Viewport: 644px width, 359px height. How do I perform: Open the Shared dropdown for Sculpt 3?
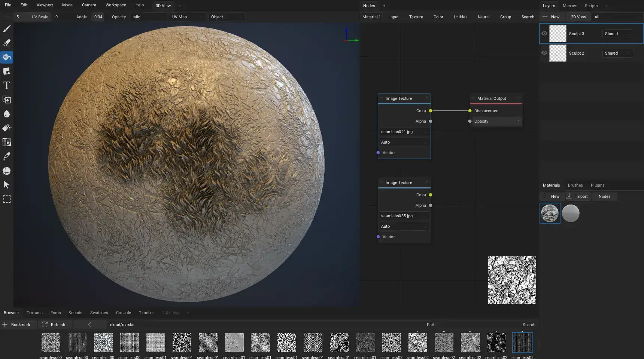[617, 34]
